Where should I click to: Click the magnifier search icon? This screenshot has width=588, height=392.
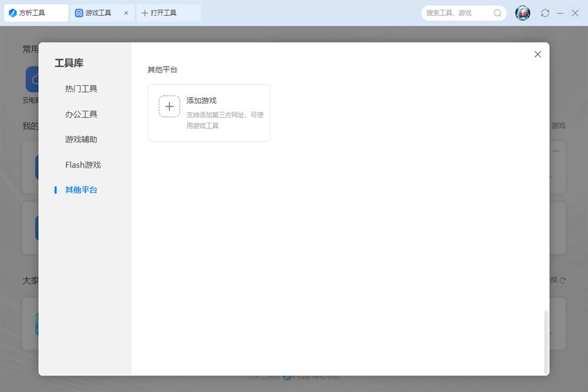click(x=497, y=13)
